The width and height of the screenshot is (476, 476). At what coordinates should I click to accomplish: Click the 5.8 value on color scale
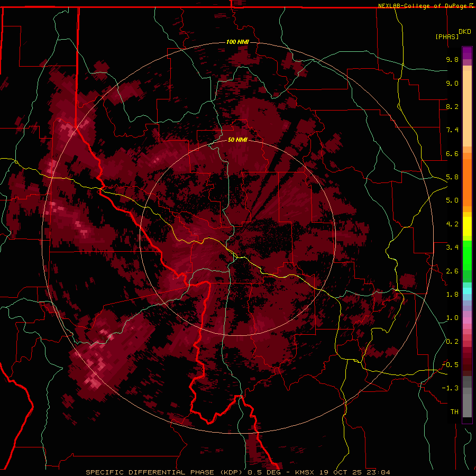452,177
